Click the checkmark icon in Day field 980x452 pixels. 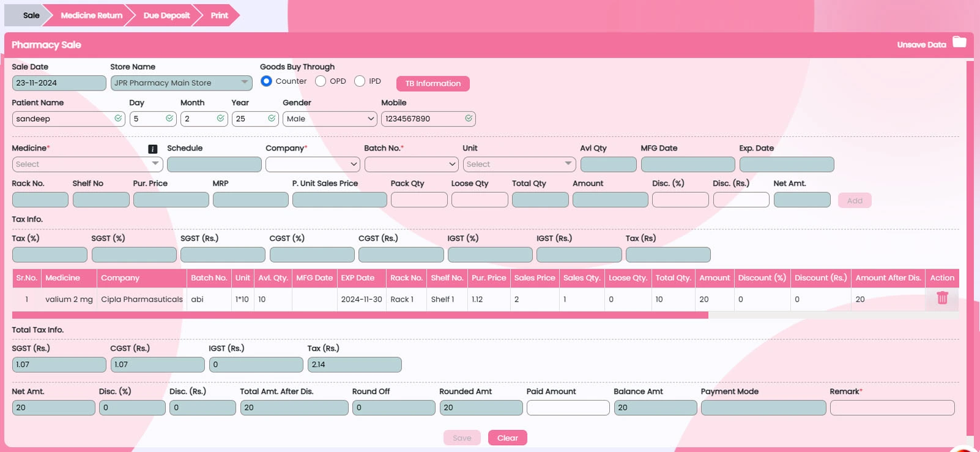click(x=169, y=119)
